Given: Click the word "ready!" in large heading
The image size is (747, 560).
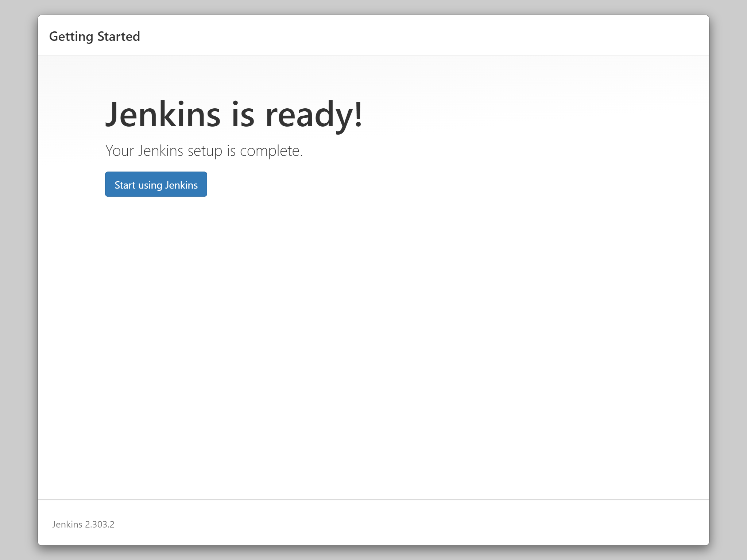Looking at the screenshot, I should [314, 115].
